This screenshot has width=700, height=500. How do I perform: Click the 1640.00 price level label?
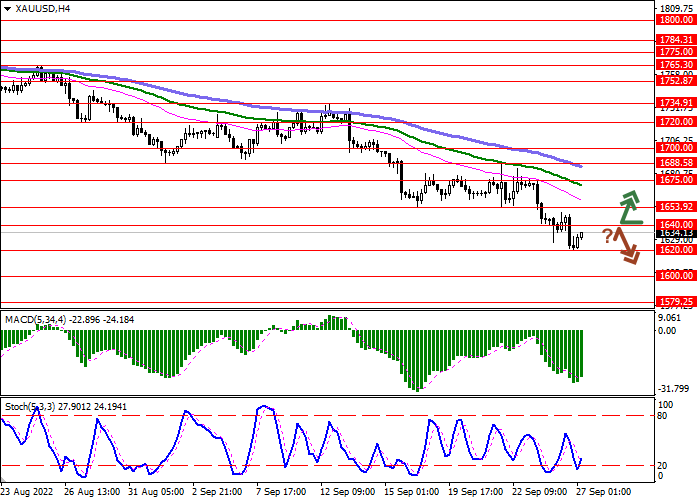[x=676, y=225]
